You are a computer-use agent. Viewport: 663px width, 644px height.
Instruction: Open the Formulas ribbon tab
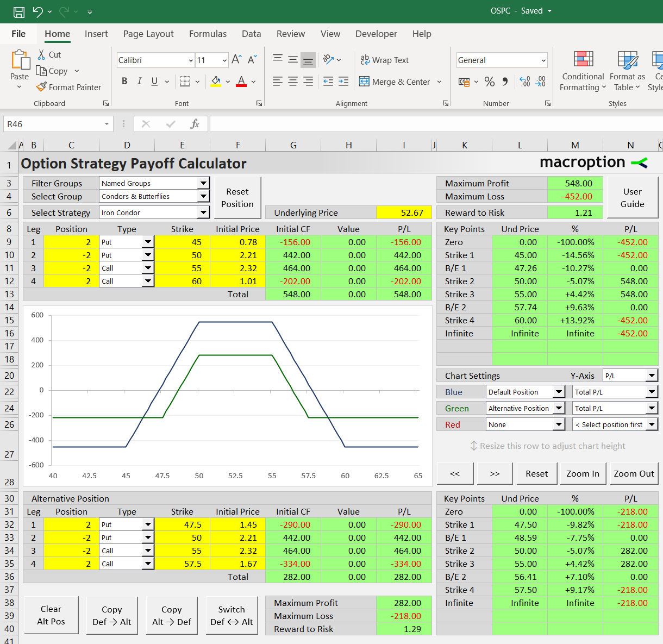208,34
